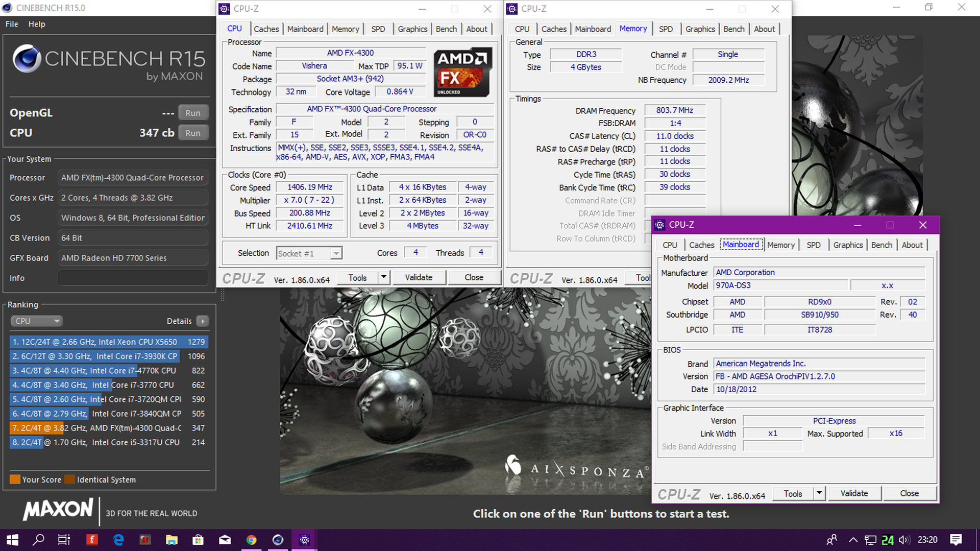Open Task View in taskbar

64,540
